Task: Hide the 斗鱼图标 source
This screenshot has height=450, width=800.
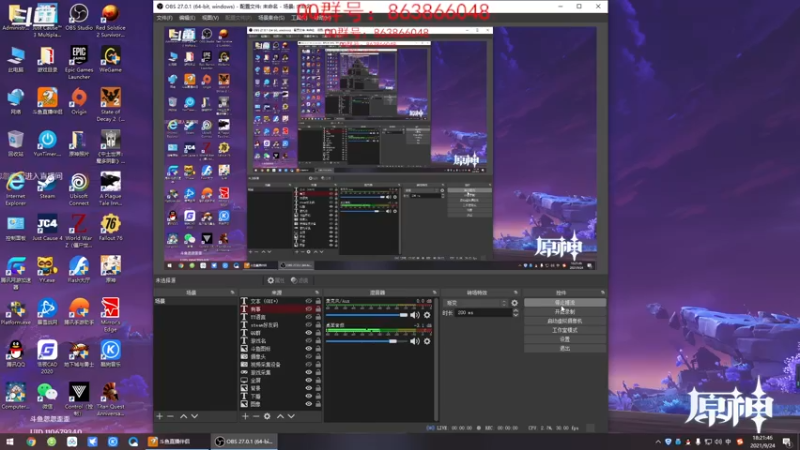Action: [309, 348]
